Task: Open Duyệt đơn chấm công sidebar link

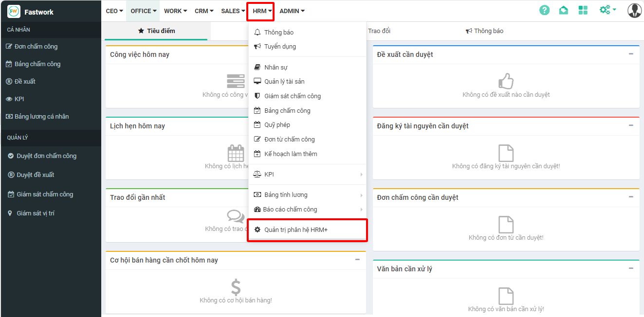Action: (x=46, y=156)
